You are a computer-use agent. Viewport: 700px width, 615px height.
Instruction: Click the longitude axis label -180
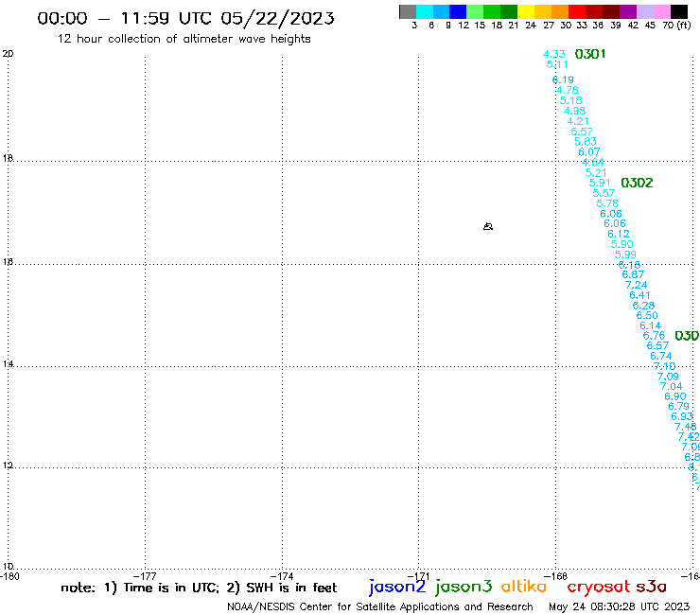click(x=9, y=576)
